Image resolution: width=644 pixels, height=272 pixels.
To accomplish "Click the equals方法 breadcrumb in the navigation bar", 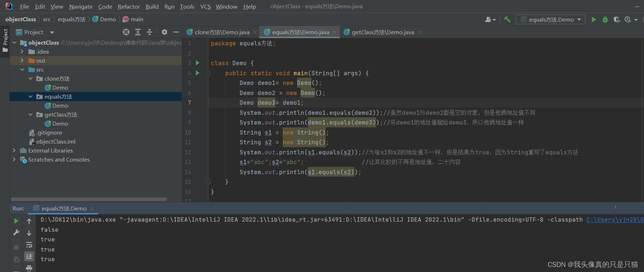I will (x=71, y=19).
